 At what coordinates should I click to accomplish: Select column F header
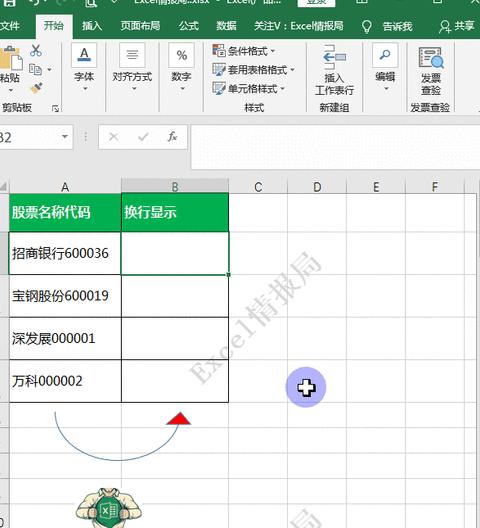tap(435, 187)
